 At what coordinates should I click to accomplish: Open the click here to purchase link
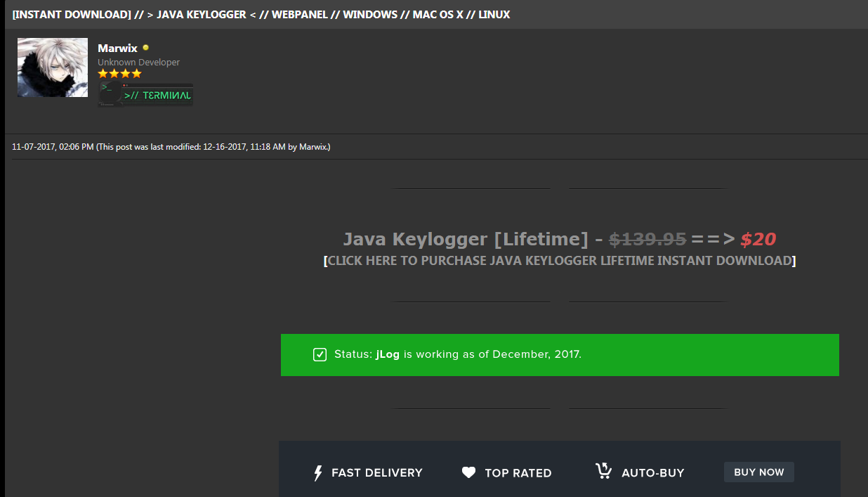point(560,261)
